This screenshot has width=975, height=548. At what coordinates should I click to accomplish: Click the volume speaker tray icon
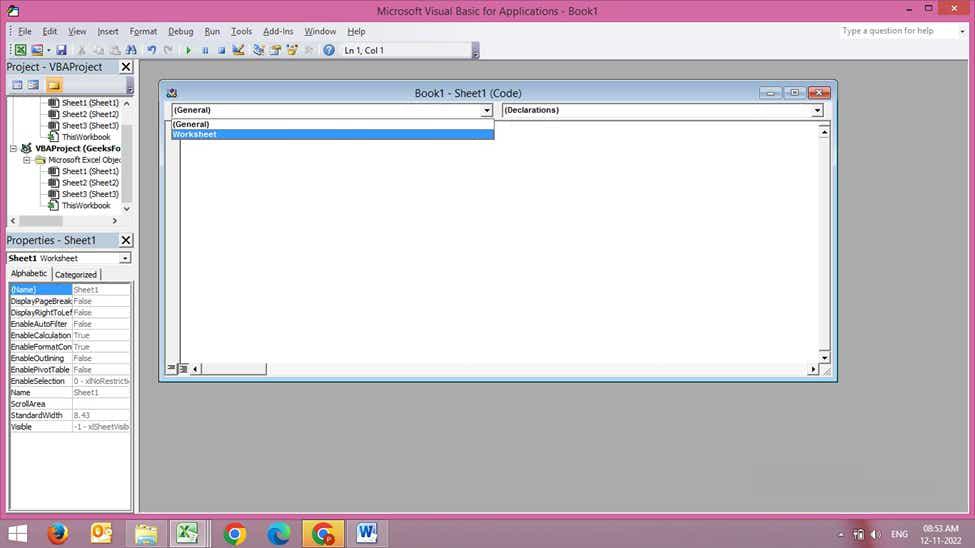coord(876,534)
